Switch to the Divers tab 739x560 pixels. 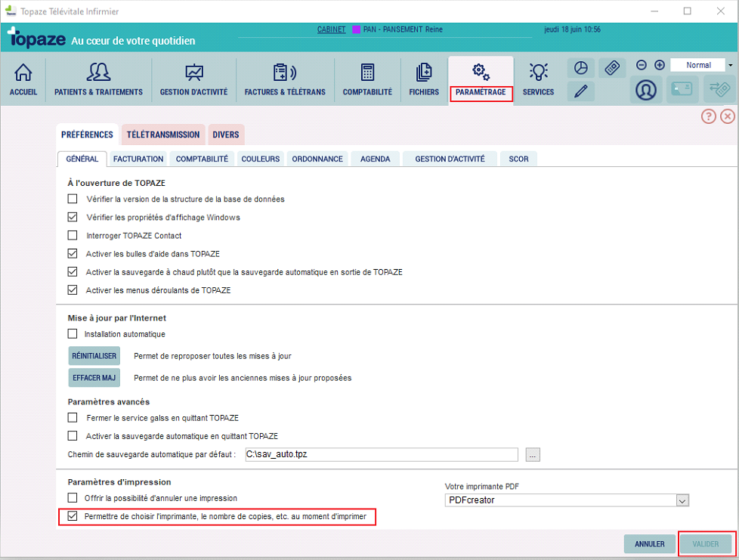(x=226, y=135)
